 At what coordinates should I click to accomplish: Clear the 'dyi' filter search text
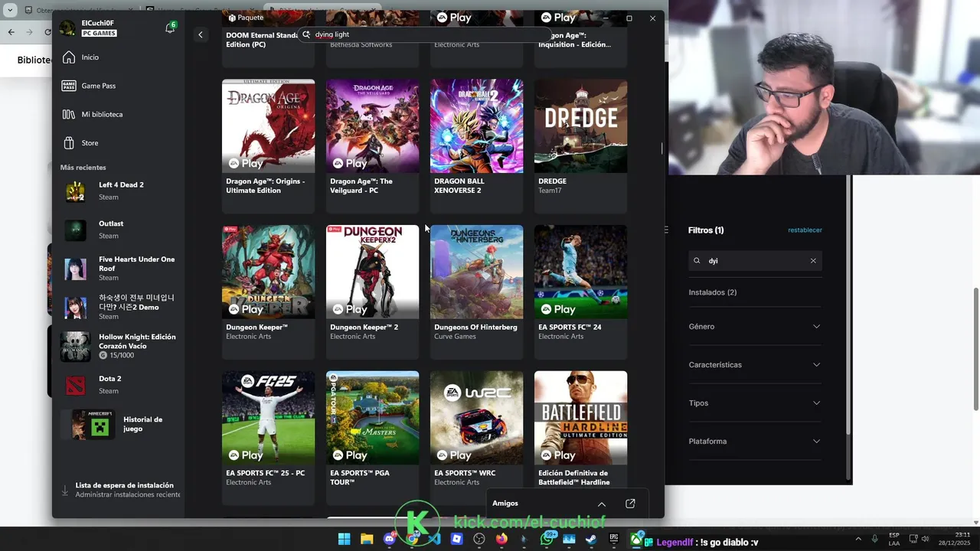[813, 261]
